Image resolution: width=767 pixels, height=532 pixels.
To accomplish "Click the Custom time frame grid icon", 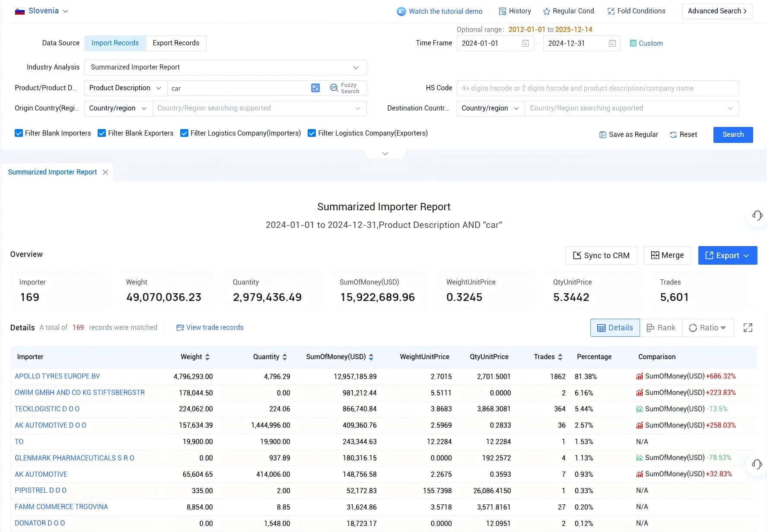I will (x=633, y=43).
